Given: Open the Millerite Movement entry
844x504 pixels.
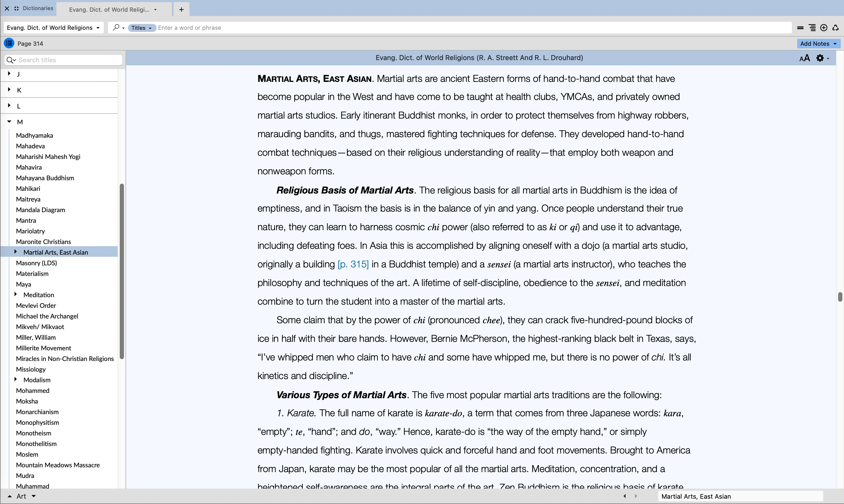Looking at the screenshot, I should pos(44,348).
